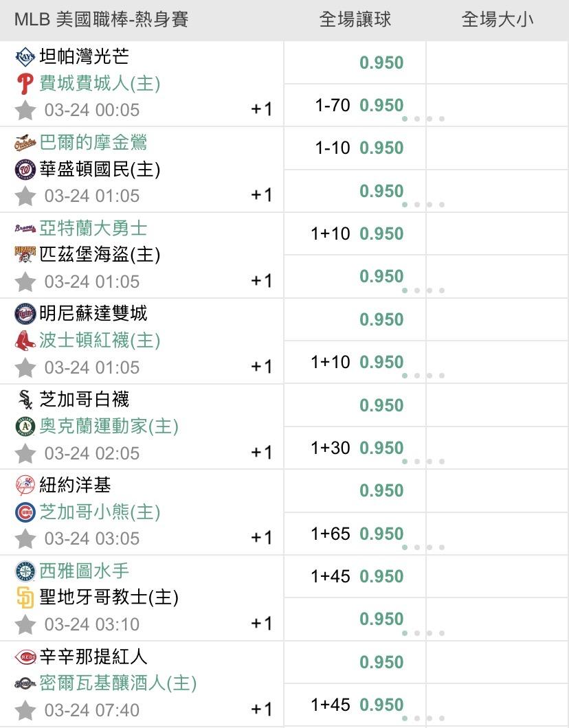The height and width of the screenshot is (728, 569).
Task: Click the San Diego Padres logo
Action: tap(25, 598)
